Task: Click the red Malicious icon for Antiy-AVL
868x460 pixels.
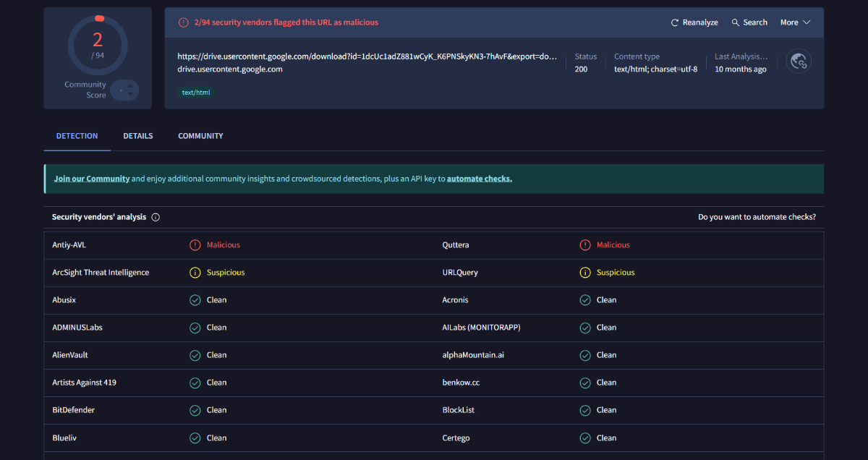Action: coord(195,245)
